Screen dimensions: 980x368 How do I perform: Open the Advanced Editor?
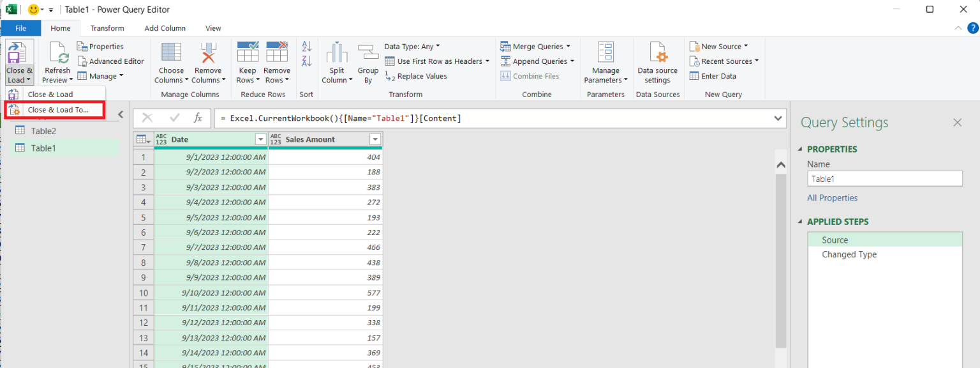pyautogui.click(x=111, y=61)
